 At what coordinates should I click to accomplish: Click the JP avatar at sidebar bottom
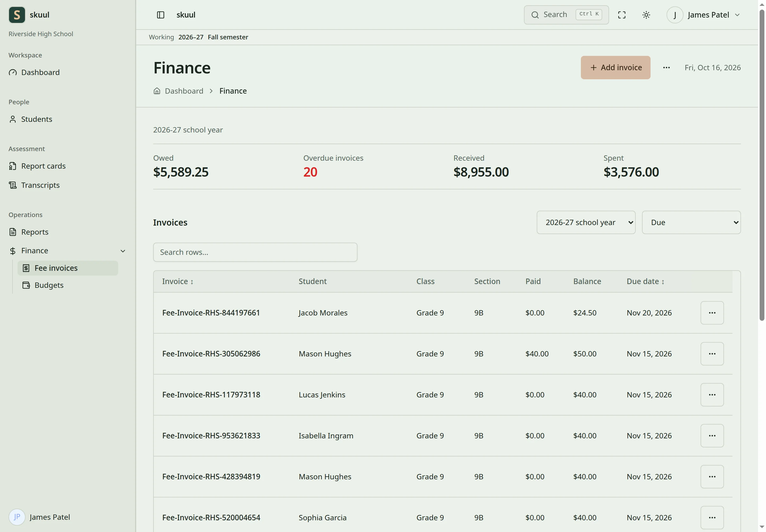[17, 517]
